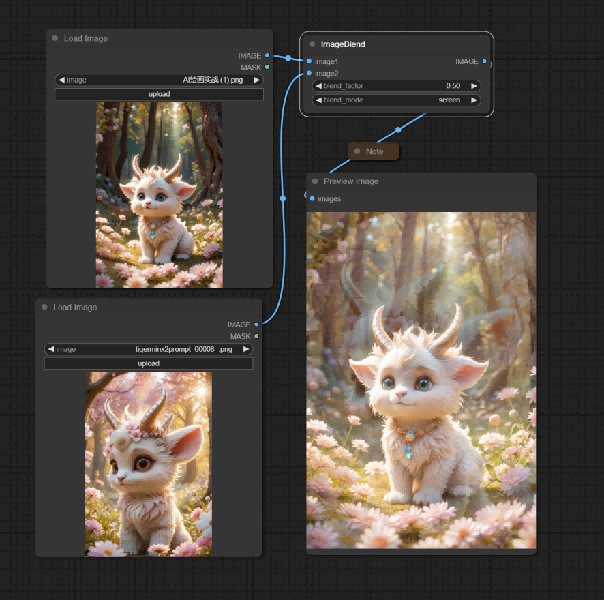This screenshot has width=604, height=600.
Task: Increase blend_factor with the right arrow
Action: [x=474, y=86]
